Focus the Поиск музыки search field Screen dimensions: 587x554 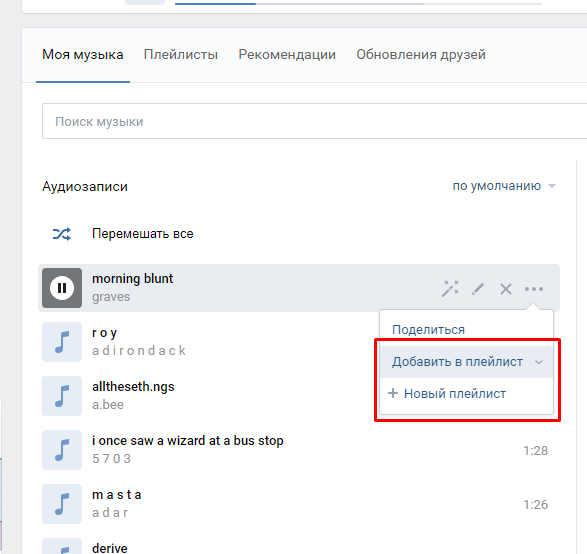coord(314,121)
